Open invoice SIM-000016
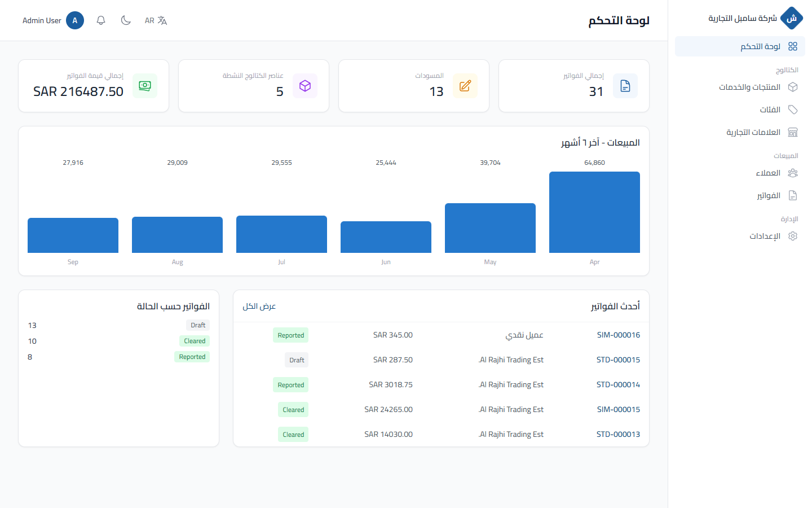Image resolution: width=812 pixels, height=508 pixels. pos(618,335)
